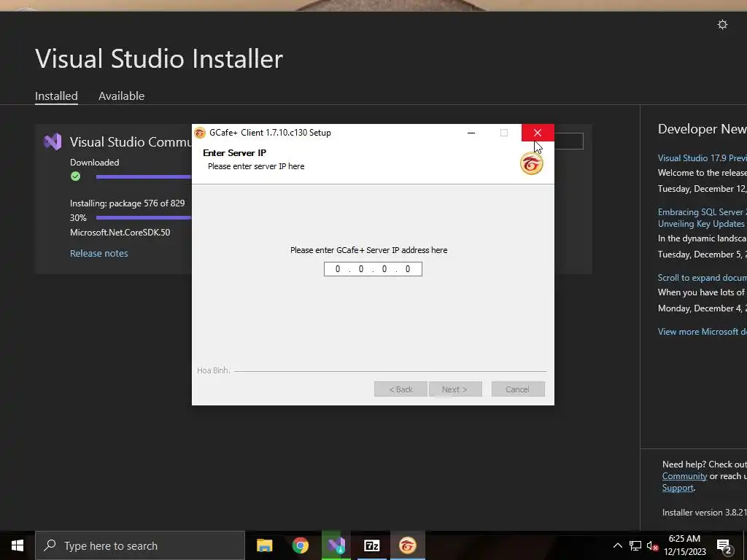The height and width of the screenshot is (560, 747).
Task: Open the Support link
Action: pyautogui.click(x=678, y=488)
